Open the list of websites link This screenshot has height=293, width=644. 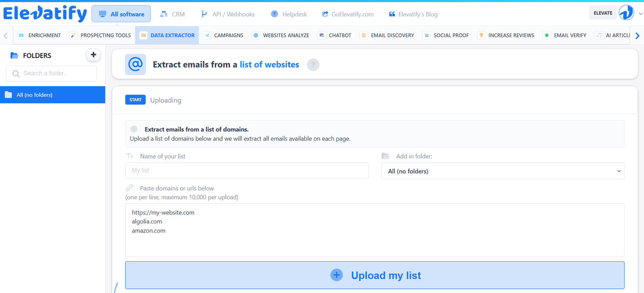269,64
